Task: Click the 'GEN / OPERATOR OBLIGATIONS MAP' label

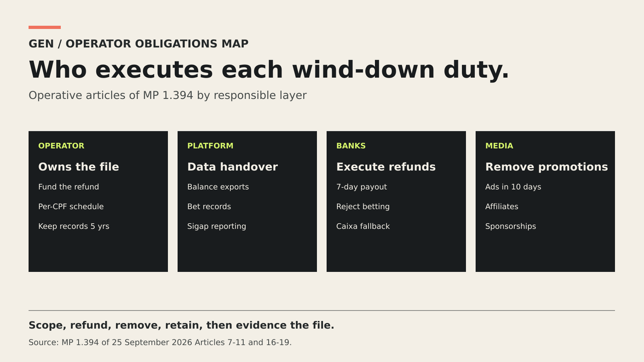Action: click(138, 44)
